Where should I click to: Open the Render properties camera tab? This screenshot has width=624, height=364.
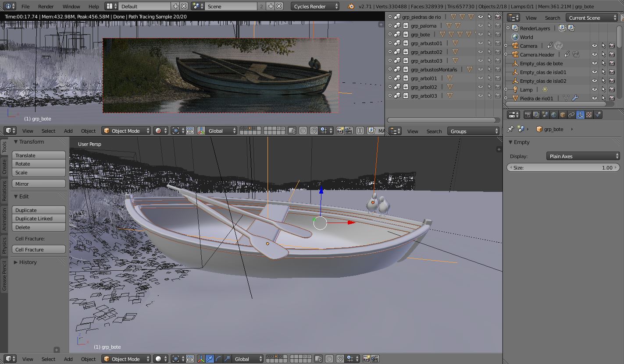[x=528, y=115]
